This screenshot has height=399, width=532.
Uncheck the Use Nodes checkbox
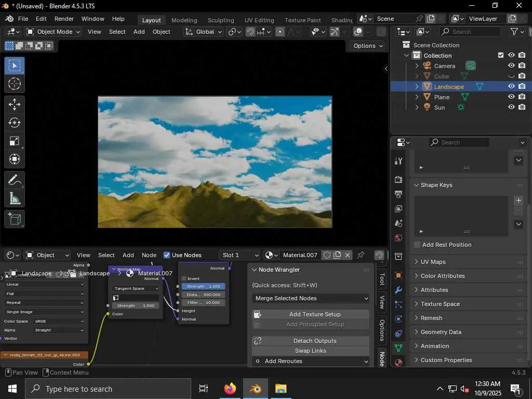pyautogui.click(x=167, y=255)
